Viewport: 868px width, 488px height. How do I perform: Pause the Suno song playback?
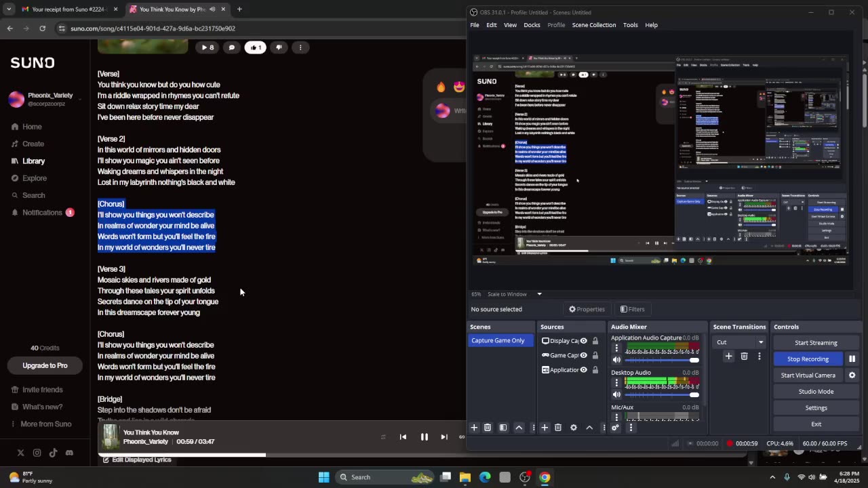click(424, 437)
